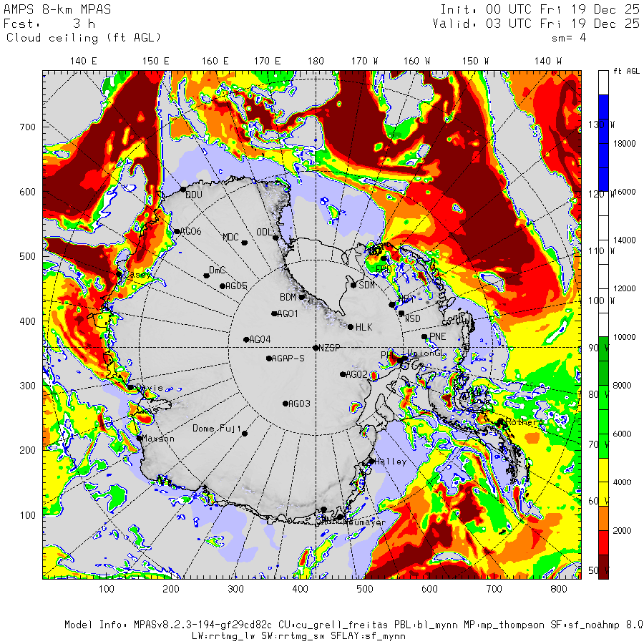
Task: Click the '10000' color bar value
Action: tap(624, 337)
